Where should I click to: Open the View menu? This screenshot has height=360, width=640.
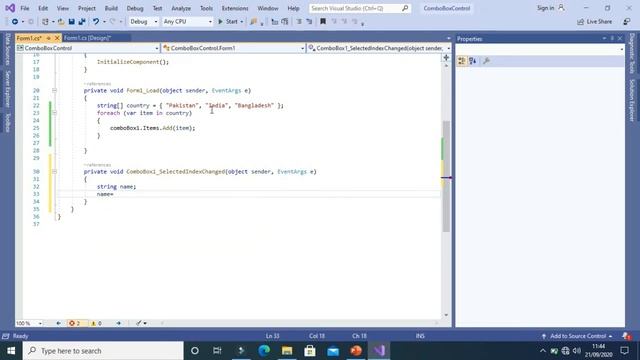point(62,8)
